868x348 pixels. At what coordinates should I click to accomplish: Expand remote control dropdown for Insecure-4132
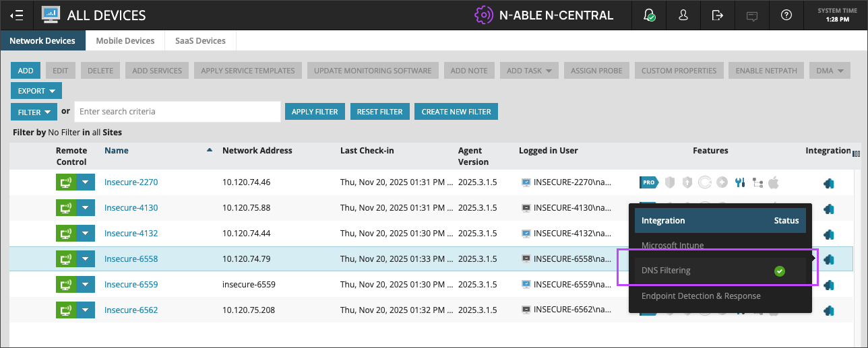84,234
